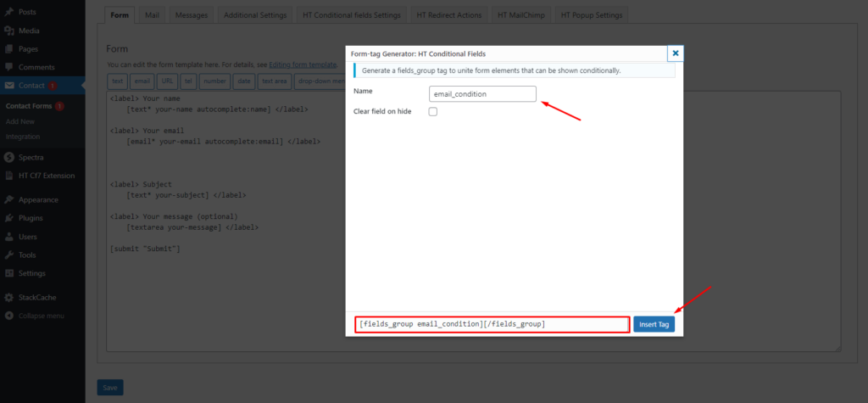Open the HT Popup Settings tab
868x403 pixels.
[x=591, y=15]
